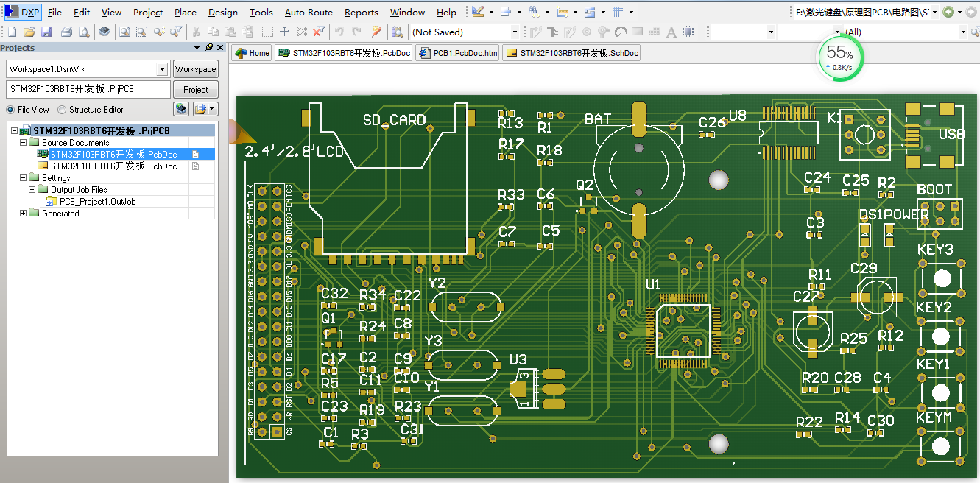Click the Workspace button
The height and width of the screenshot is (483, 980).
pyautogui.click(x=195, y=69)
